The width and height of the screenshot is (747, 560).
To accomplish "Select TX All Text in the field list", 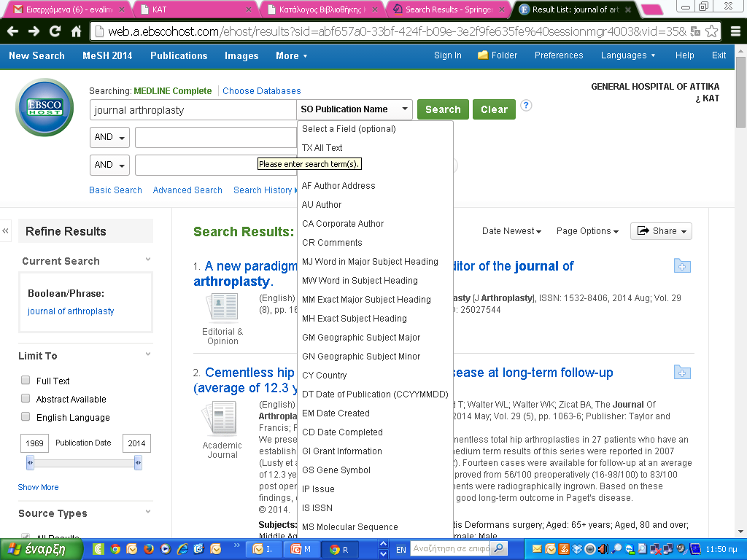I will point(375,147).
